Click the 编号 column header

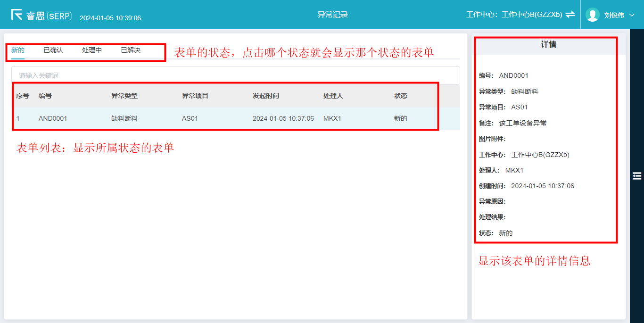[45, 96]
